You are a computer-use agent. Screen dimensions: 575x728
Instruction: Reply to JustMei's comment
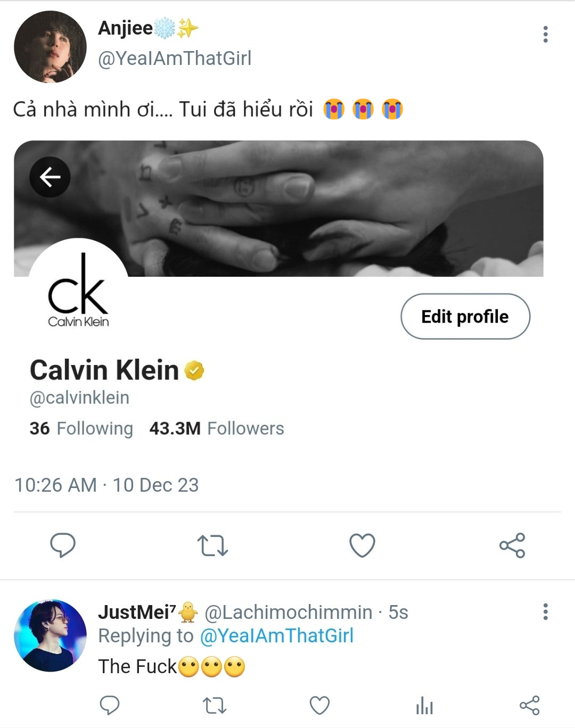pyautogui.click(x=110, y=705)
